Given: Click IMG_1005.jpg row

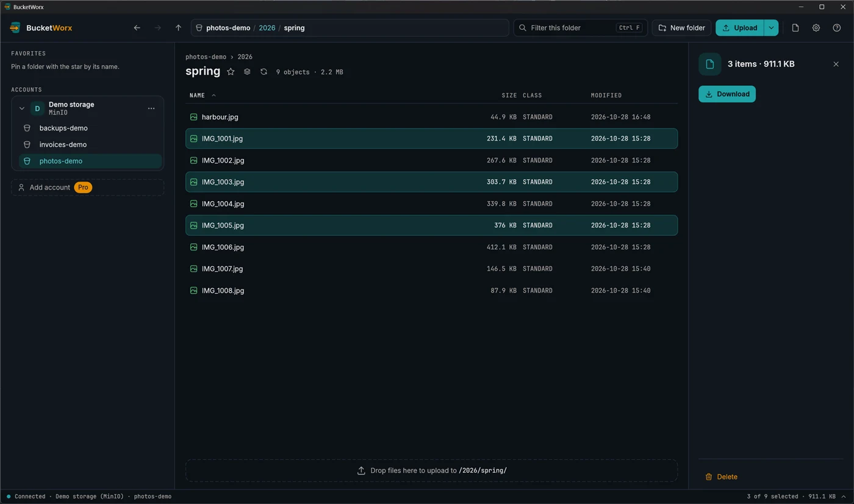Looking at the screenshot, I should click(431, 225).
